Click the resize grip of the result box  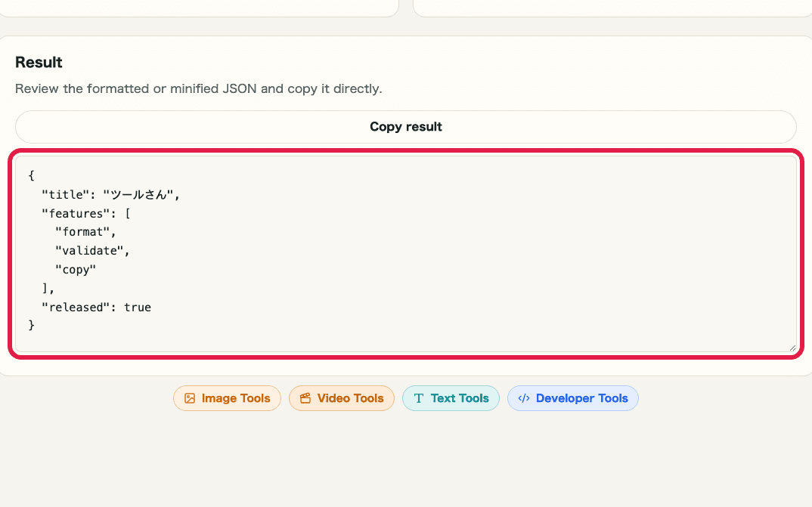pos(791,347)
